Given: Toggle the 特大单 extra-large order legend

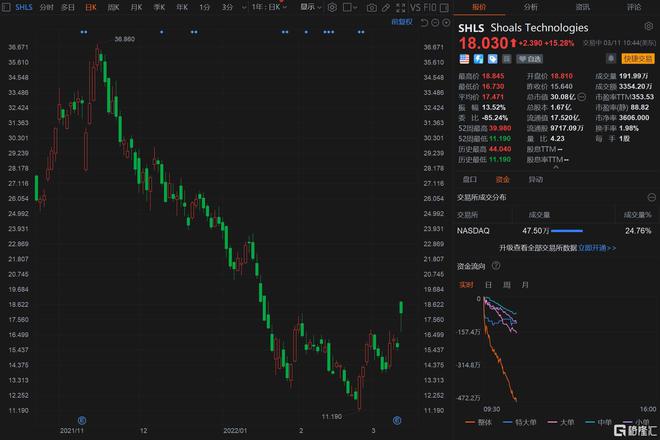Looking at the screenshot, I should 519,422.
